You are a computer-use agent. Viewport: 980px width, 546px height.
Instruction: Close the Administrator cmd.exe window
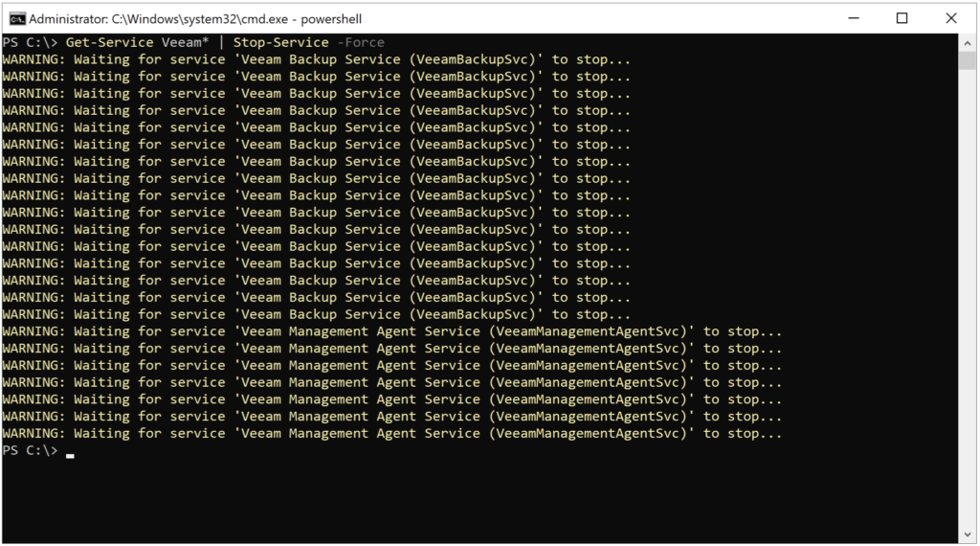point(950,18)
